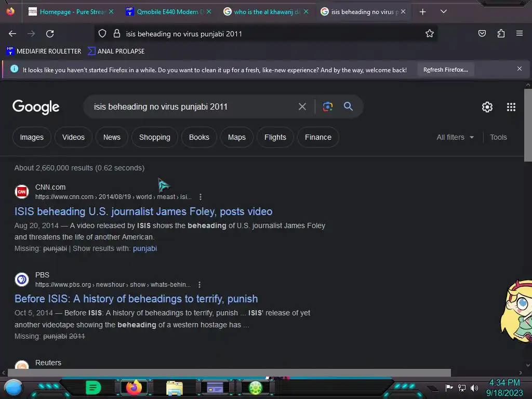Click the Firefox taskbar icon
This screenshot has height=399, width=532.
134,388
